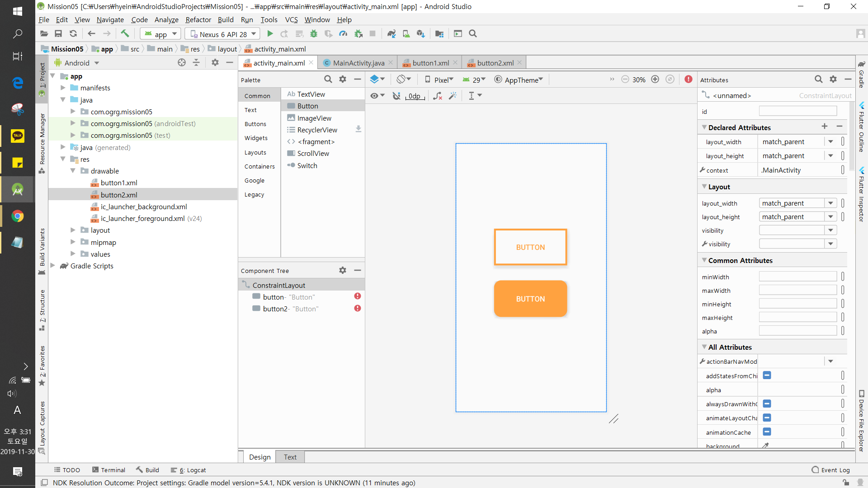Click the Debug app bug icon
The height and width of the screenshot is (488, 868).
pos(314,34)
